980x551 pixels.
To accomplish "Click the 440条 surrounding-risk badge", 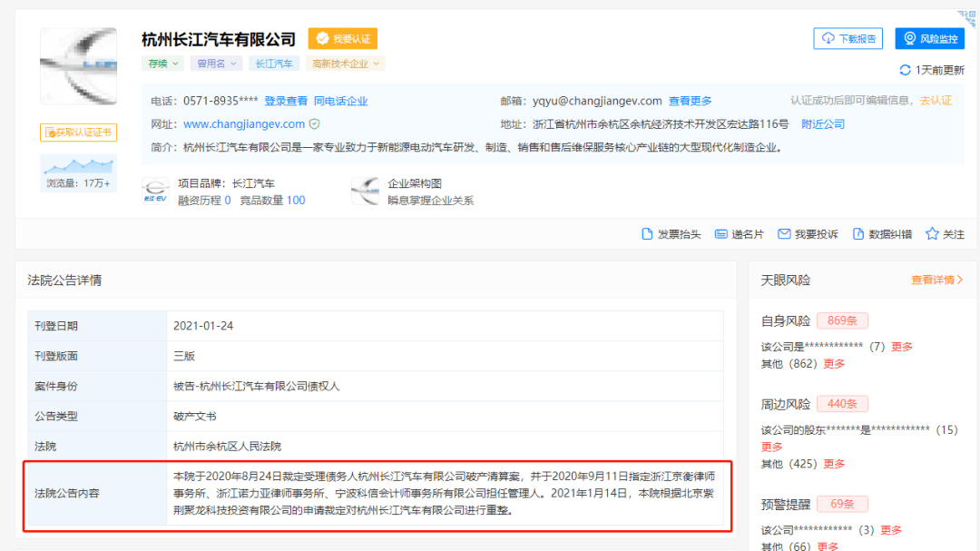I will 842,403.
